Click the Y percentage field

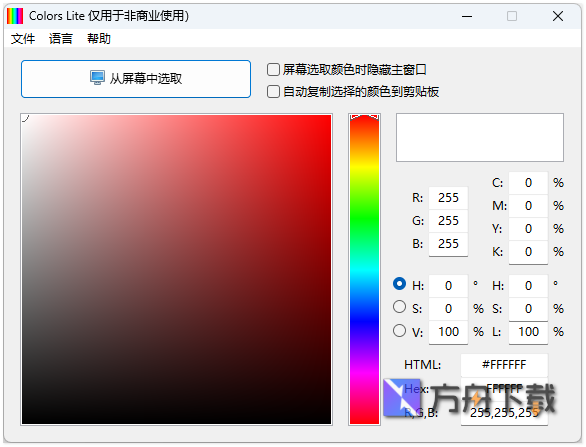(x=528, y=229)
